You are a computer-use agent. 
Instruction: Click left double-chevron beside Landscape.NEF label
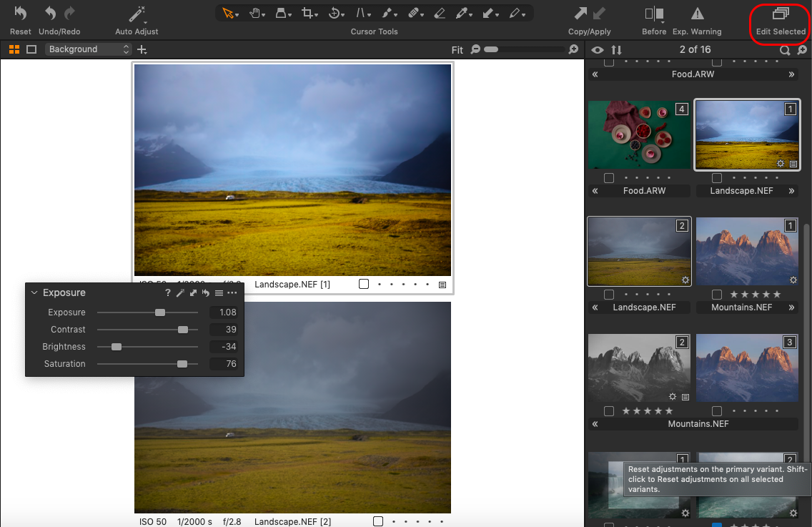pyautogui.click(x=595, y=307)
